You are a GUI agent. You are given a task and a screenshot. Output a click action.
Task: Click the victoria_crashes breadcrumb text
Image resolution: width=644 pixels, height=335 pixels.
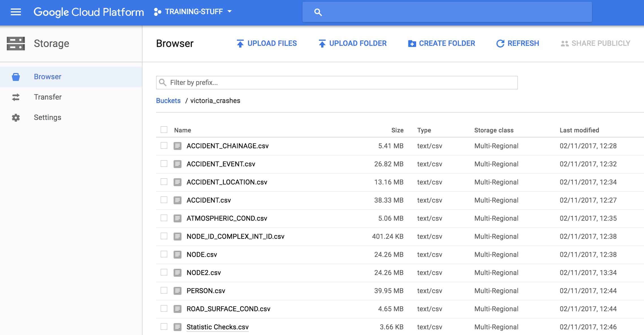[215, 101]
